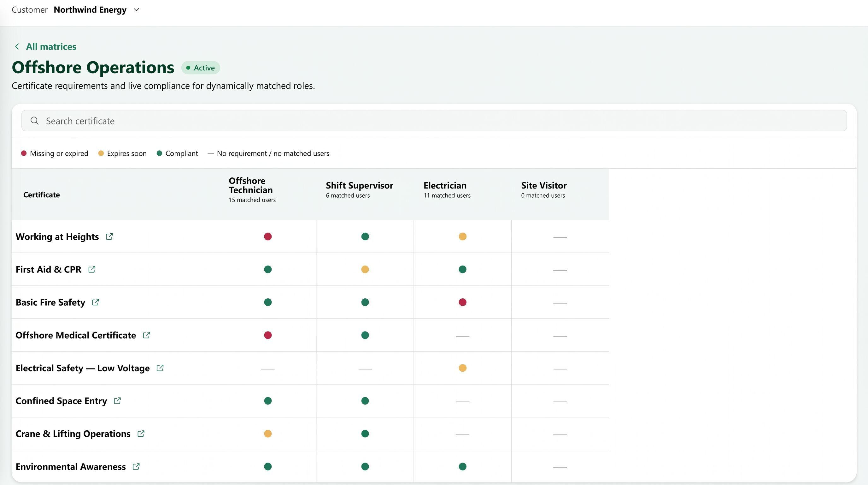Open Confined Space Entry external link icon
The image size is (868, 485).
coord(117,401)
